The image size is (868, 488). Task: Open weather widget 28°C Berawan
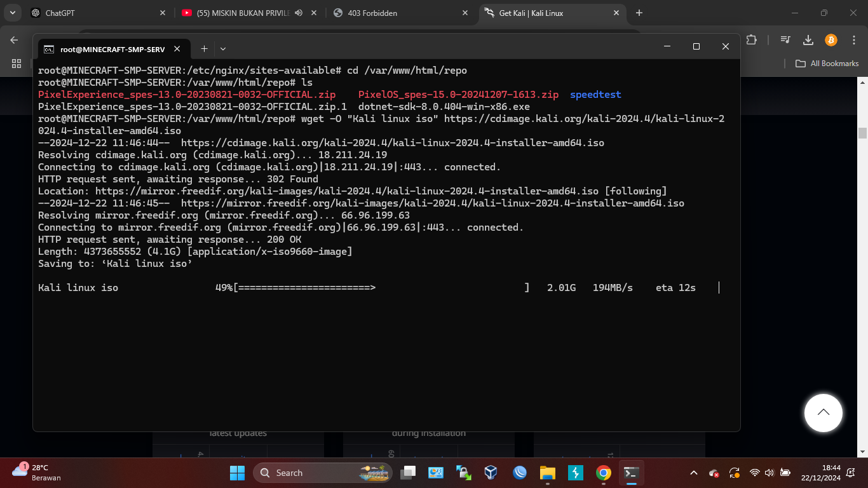[x=37, y=473]
